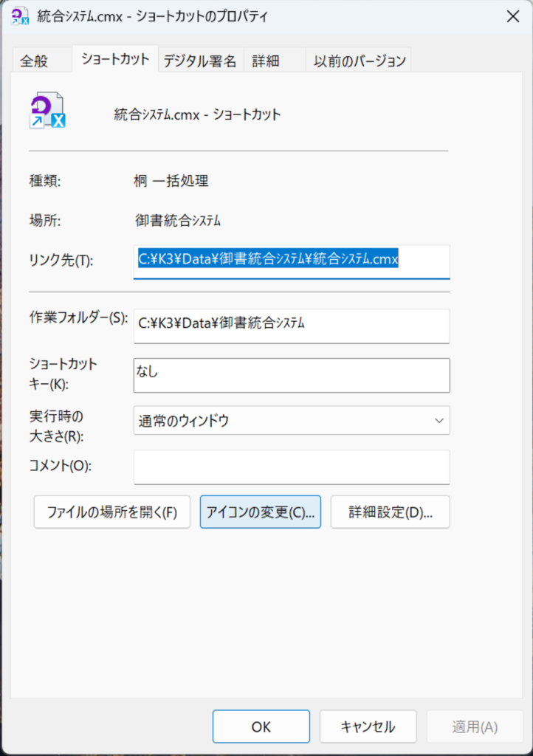Click the title bar shortcut file icon
Screen dimensions: 533x756
pyautogui.click(x=19, y=16)
